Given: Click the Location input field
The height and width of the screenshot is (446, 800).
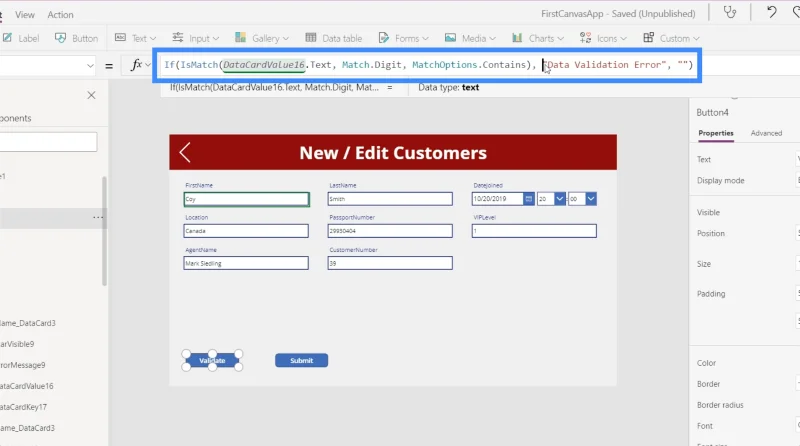Looking at the screenshot, I should pyautogui.click(x=246, y=231).
